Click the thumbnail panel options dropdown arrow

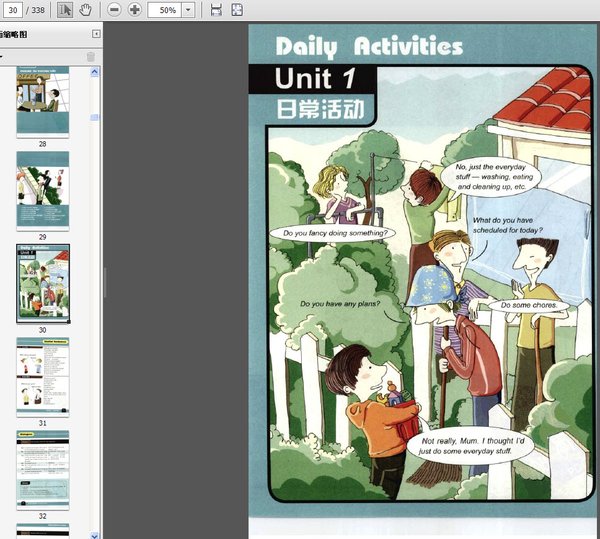point(2,57)
